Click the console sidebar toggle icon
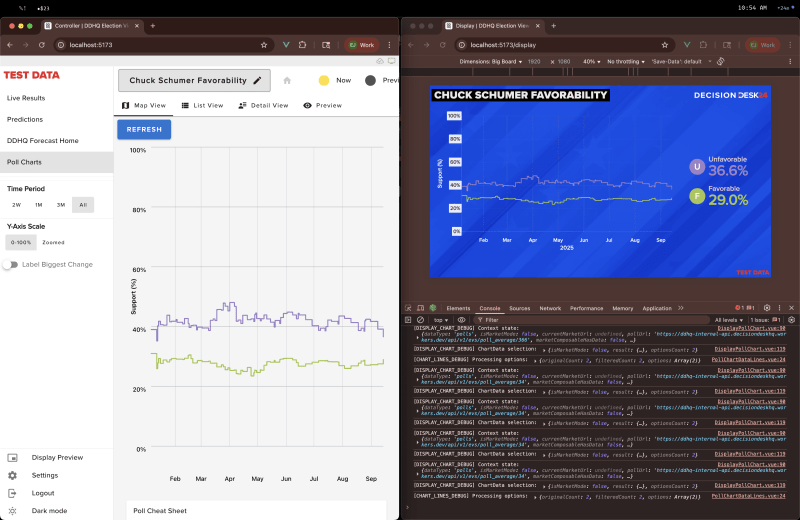This screenshot has width=800, height=520. tap(408, 320)
